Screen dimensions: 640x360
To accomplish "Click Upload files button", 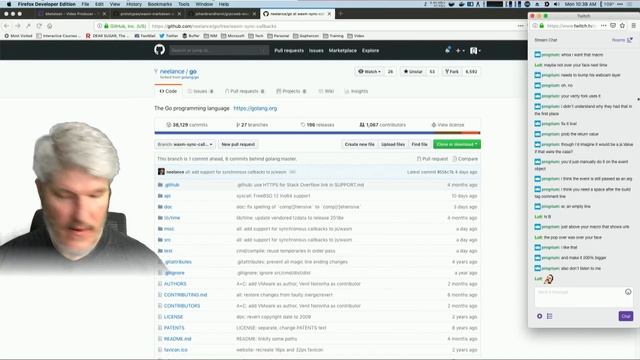I will coord(393,144).
